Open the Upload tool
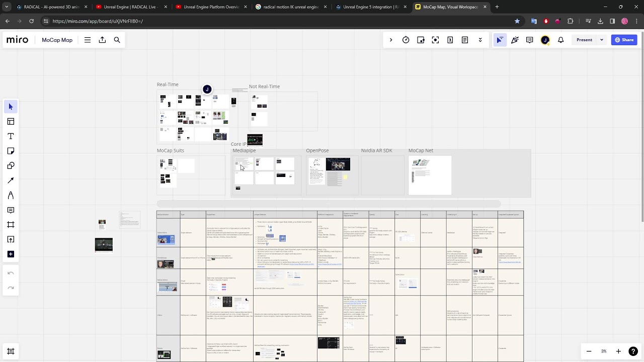This screenshot has height=362, width=644. [11, 239]
